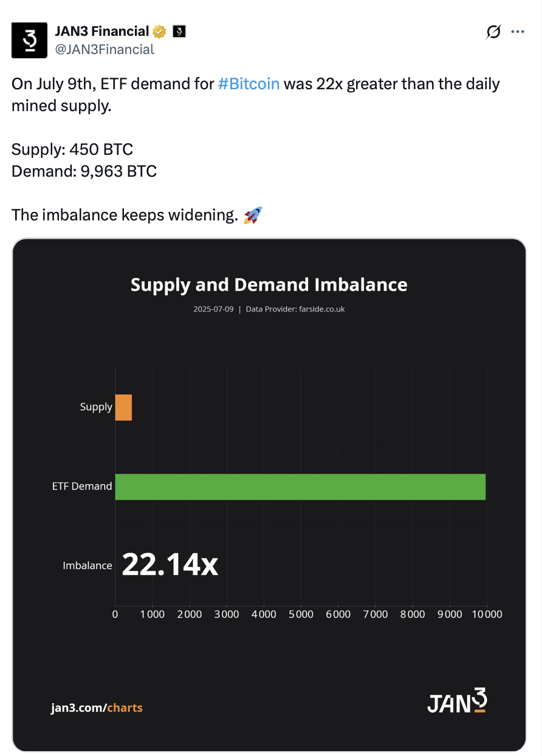Open the post options via the ellipsis
Image resolution: width=542 pixels, height=756 pixels.
pyautogui.click(x=518, y=32)
